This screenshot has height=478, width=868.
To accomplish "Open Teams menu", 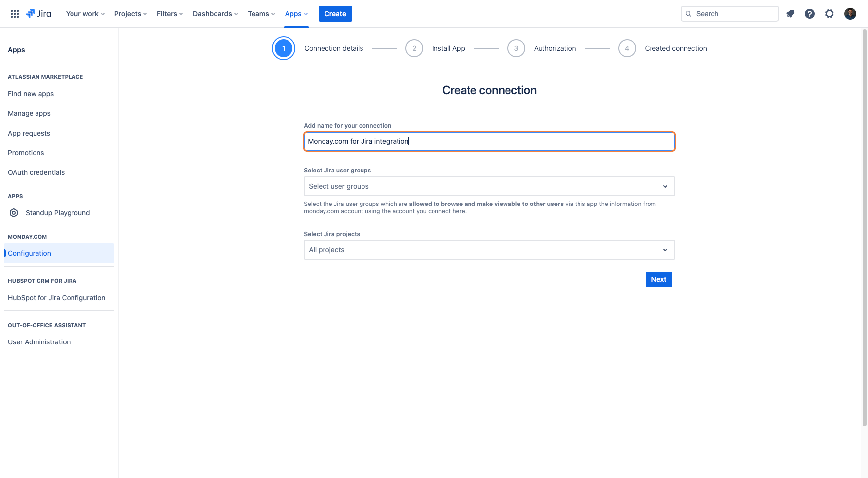I will [262, 14].
